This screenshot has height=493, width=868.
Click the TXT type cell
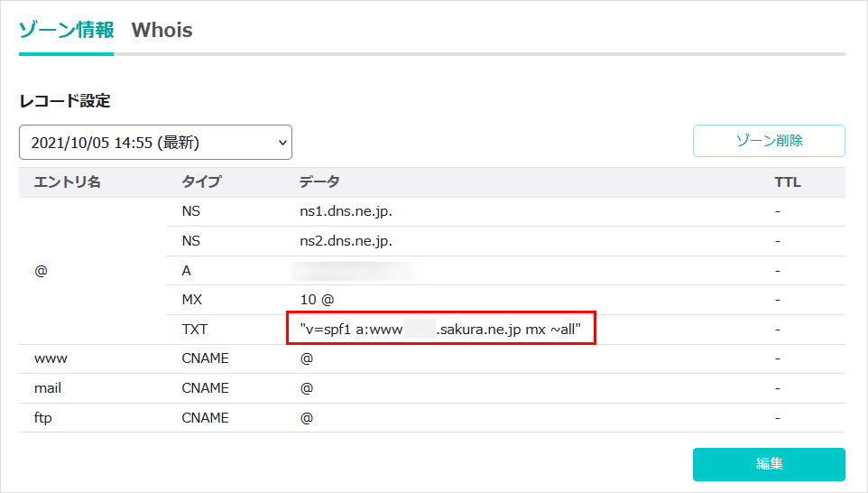click(x=194, y=330)
